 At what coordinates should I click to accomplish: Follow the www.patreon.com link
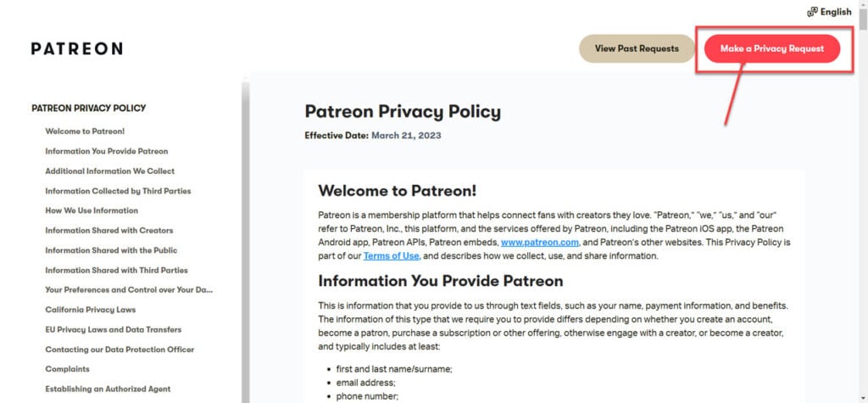pyautogui.click(x=540, y=243)
